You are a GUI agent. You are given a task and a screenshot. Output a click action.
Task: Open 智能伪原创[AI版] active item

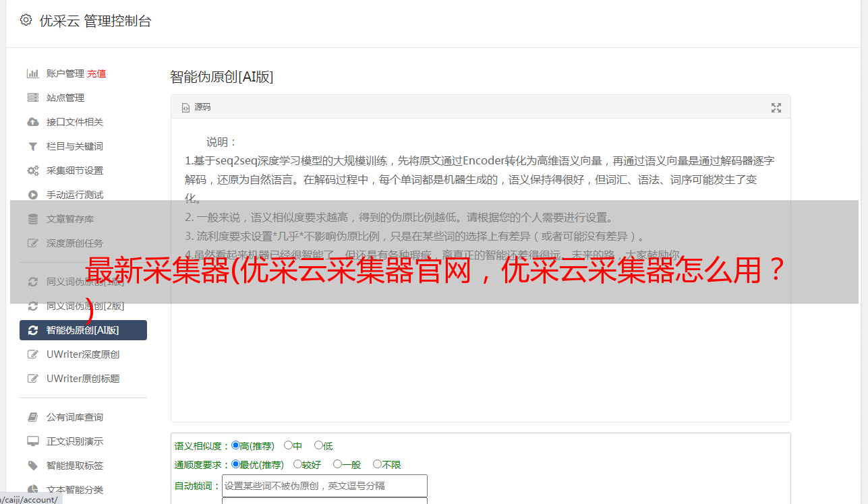(83, 330)
